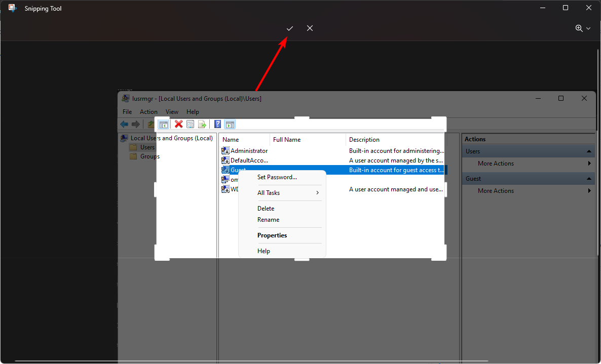
Task: Click the Snipping Tool icon in the titlebar
Action: tap(12, 8)
